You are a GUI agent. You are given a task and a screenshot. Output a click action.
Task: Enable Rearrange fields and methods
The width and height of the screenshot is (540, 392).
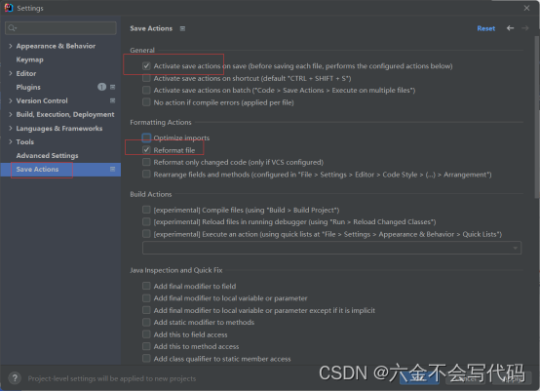pos(146,175)
